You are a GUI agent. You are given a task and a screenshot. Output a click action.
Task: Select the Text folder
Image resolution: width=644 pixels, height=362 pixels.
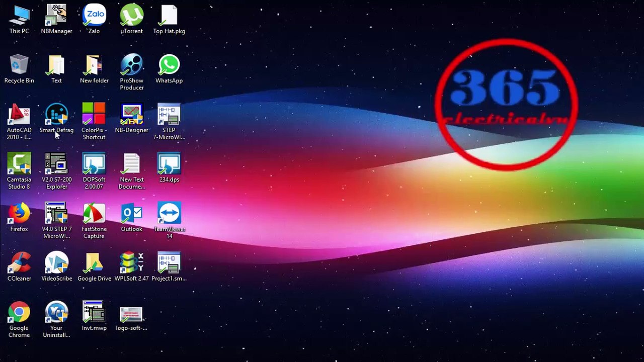coord(56,69)
